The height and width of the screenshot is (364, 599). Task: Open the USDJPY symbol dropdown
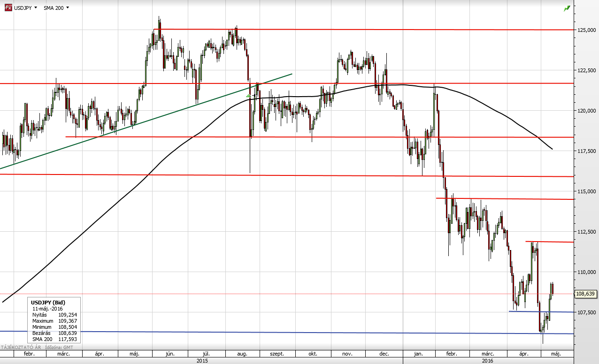[x=26, y=8]
